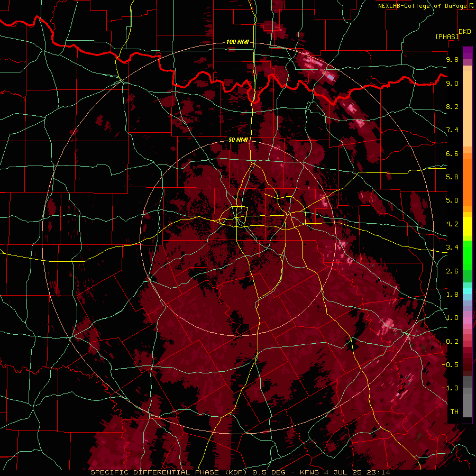Click the cyan segment of the color scale
Viewport: 476px width, 476px height.
pyautogui.click(x=467, y=291)
